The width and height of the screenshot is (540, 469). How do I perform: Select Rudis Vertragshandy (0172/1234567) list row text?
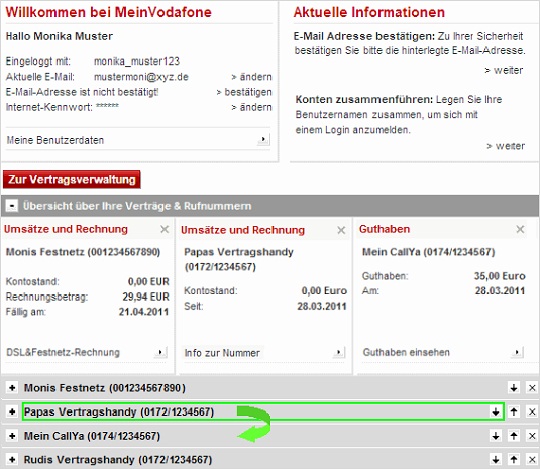(x=118, y=460)
